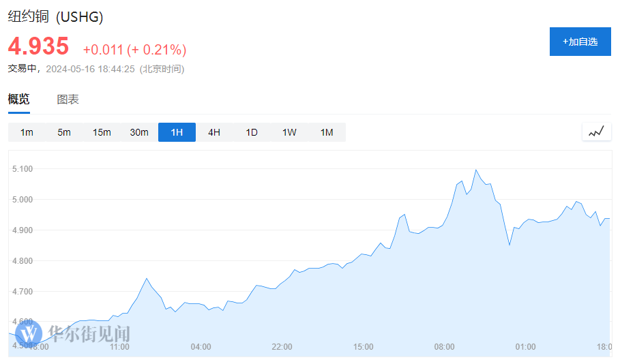Switch to 15m interval

102,132
